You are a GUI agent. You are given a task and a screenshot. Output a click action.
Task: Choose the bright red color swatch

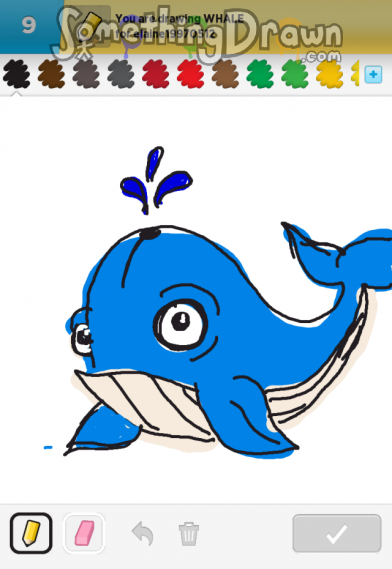pos(191,74)
